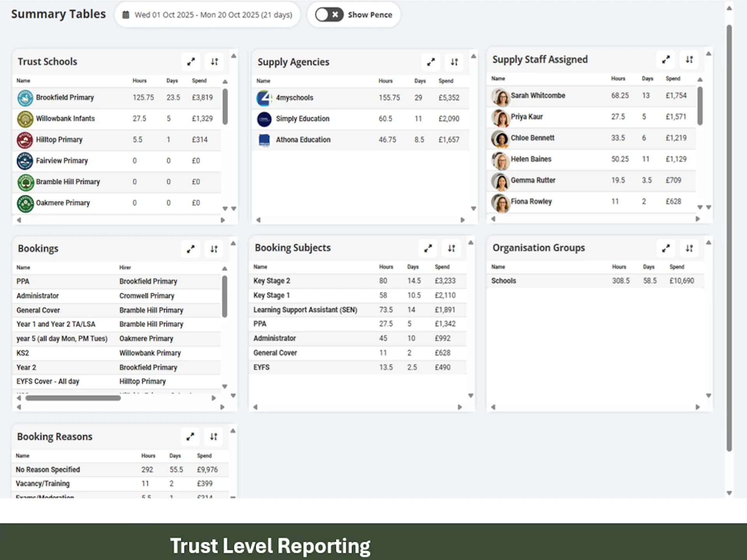Expand the Bookings table

[x=191, y=249]
